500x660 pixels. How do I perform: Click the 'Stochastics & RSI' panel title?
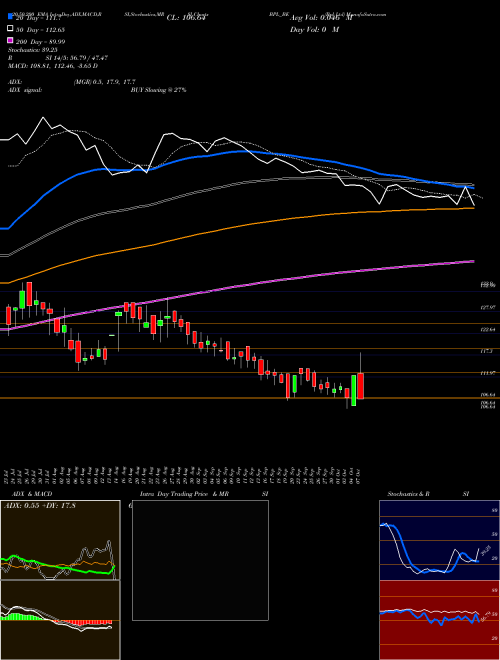[x=428, y=494]
